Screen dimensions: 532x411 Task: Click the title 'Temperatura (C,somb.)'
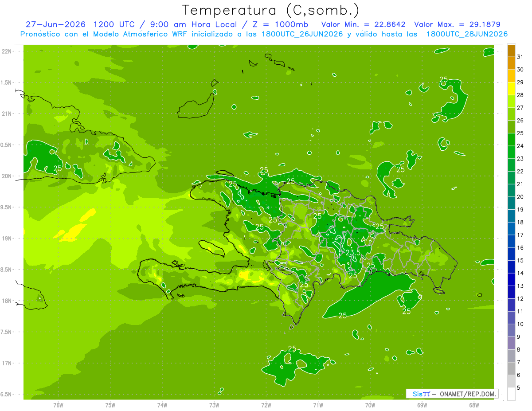click(271, 10)
